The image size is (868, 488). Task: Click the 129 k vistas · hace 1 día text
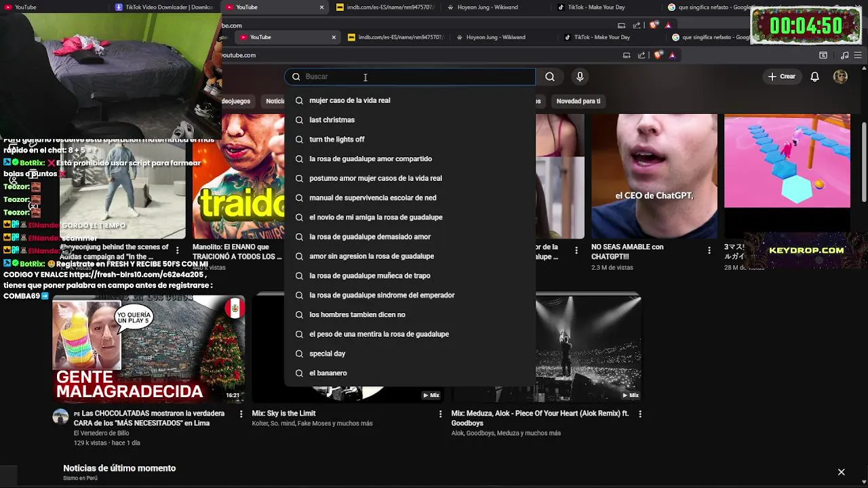click(107, 443)
